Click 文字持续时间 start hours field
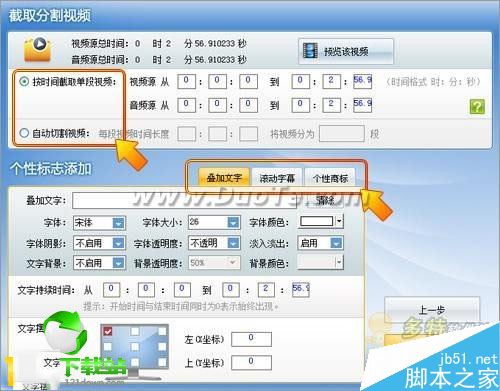The height and width of the screenshot is (391, 500). (111, 289)
